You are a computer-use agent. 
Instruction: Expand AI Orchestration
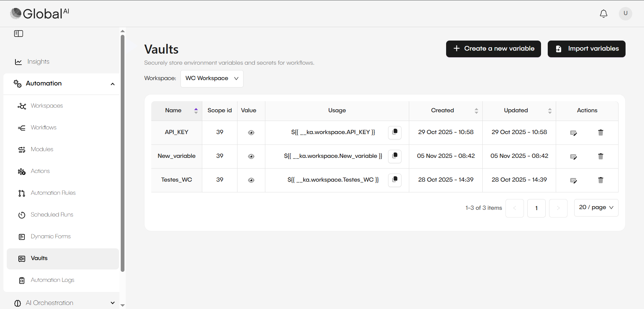[112, 303]
